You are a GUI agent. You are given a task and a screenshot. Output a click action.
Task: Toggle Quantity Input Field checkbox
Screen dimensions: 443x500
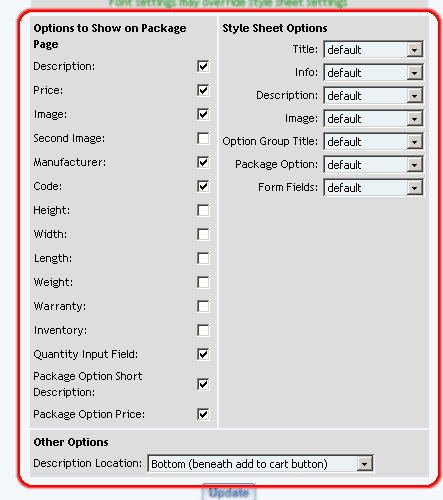click(203, 354)
